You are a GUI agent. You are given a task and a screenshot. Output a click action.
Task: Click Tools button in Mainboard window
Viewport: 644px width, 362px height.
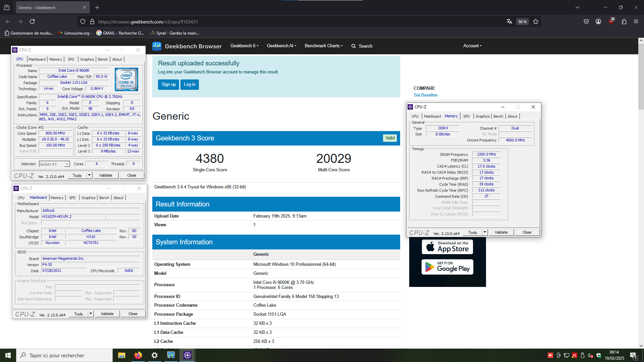coord(78,314)
